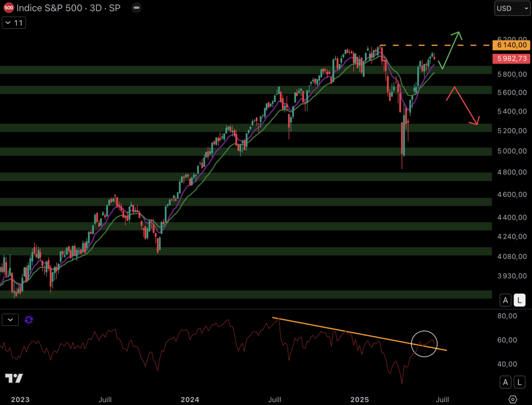This screenshot has width=532, height=405.
Task: Click the orange 6 140,00 price label
Action: point(511,45)
